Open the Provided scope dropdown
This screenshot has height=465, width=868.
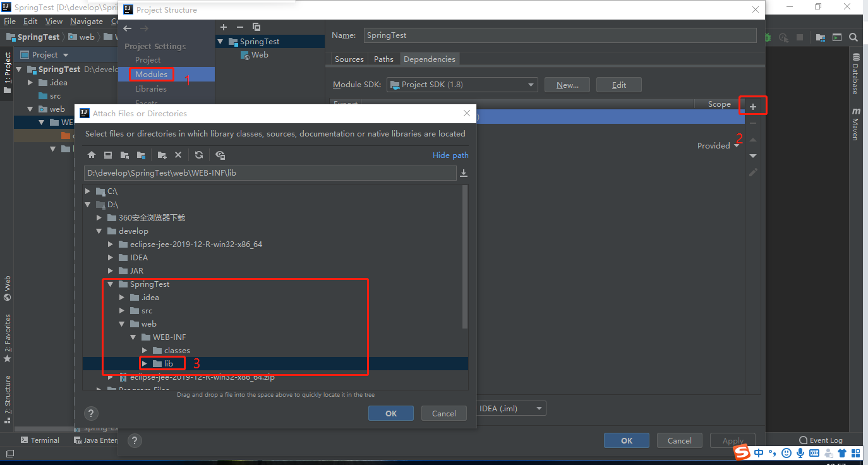[x=718, y=145]
